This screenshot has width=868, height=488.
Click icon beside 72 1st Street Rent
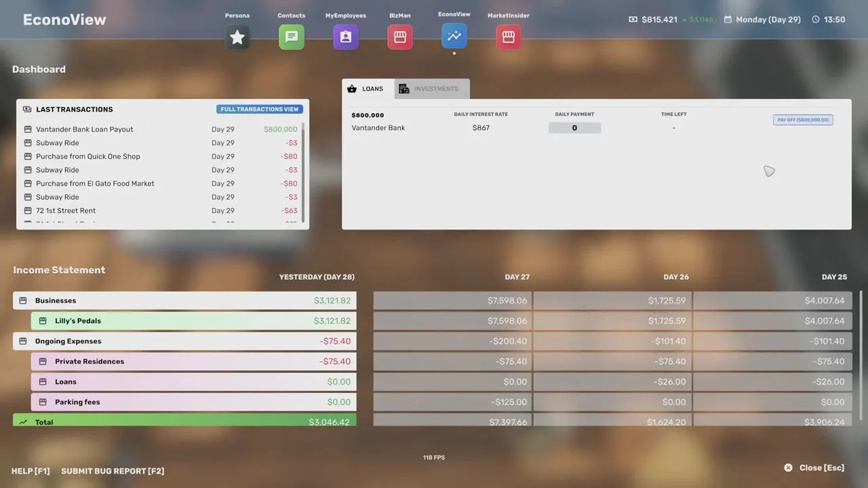28,211
